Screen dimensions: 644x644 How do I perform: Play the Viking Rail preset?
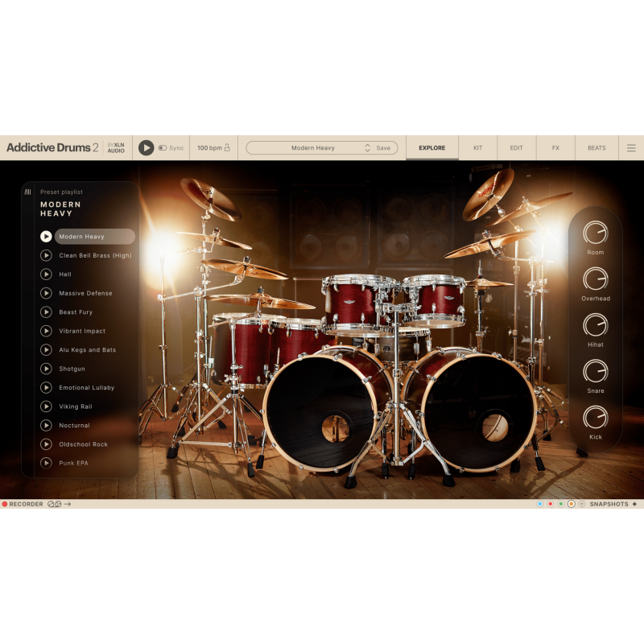coord(46,407)
